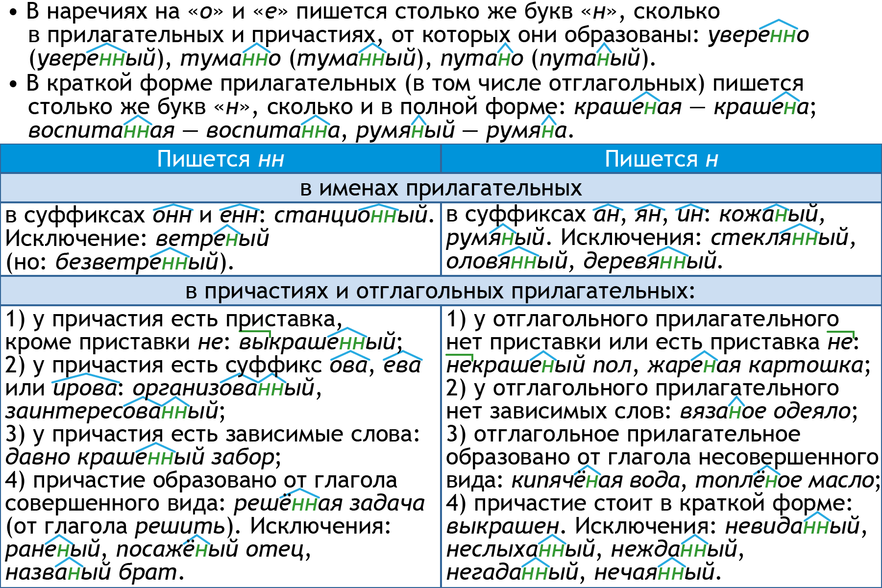Click the exception word 'деревянный'
The height and width of the screenshot is (588, 882).
click(650, 261)
